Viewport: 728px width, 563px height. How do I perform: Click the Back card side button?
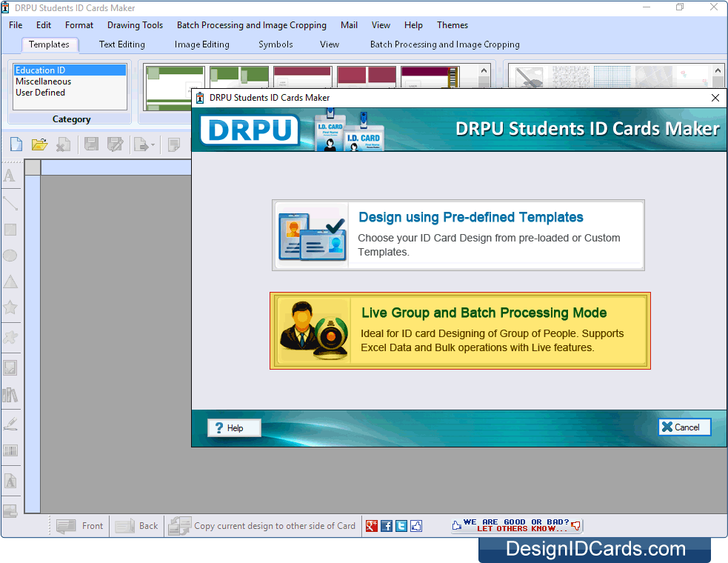tap(137, 526)
